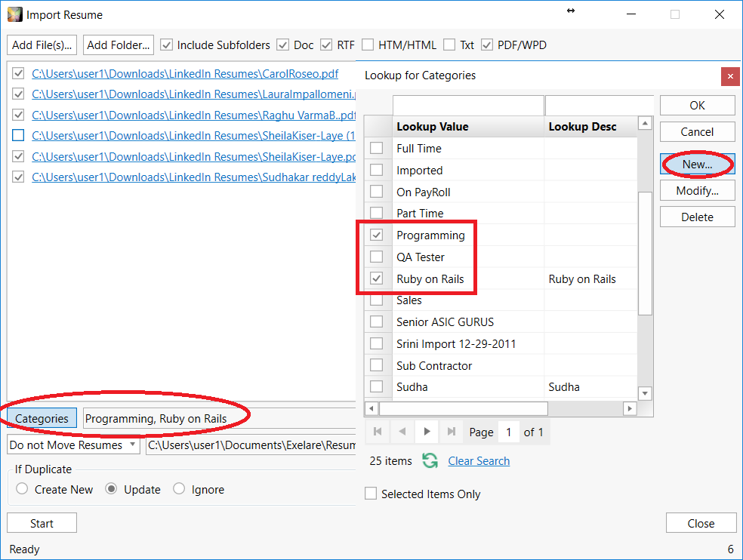
Task: Click horizontal scrollbar left arrow
Action: click(371, 408)
